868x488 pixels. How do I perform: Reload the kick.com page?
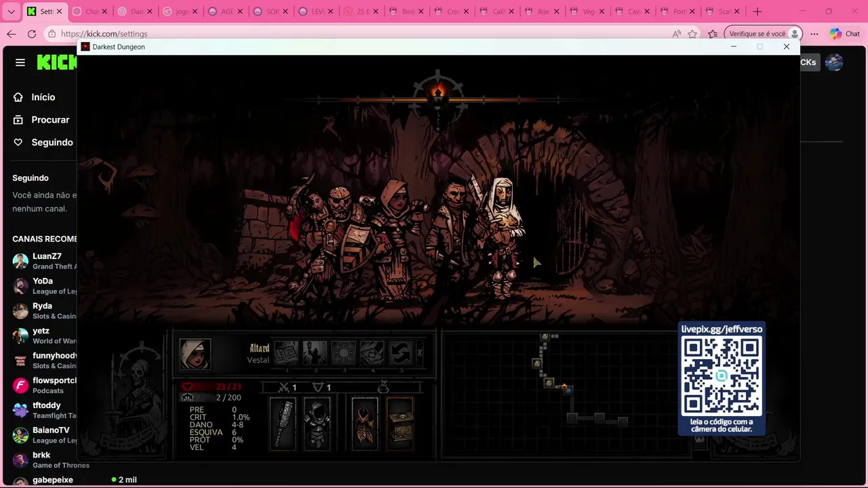point(32,34)
